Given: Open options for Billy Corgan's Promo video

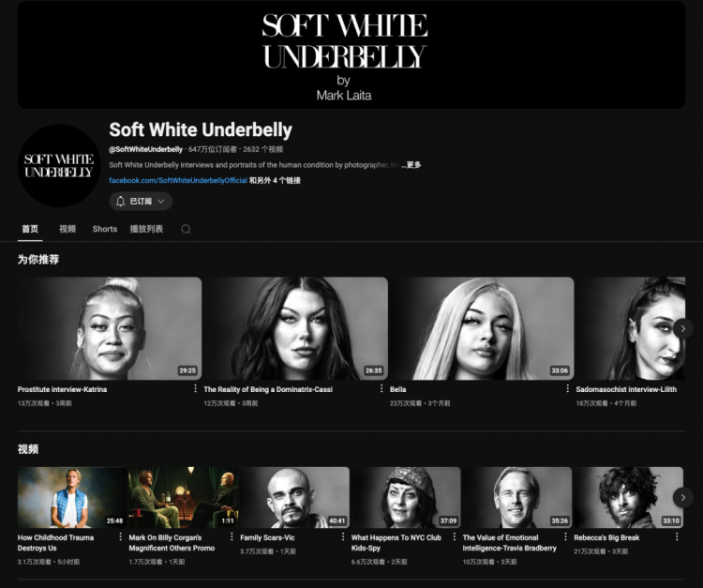Looking at the screenshot, I should [232, 536].
